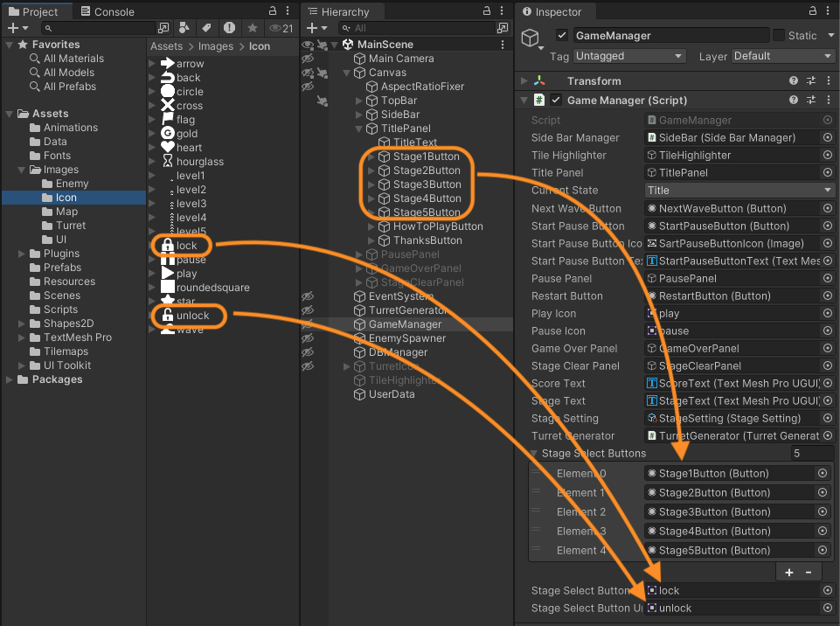This screenshot has height=626, width=840.
Task: Go to Assets in the breadcrumb path
Action: click(167, 46)
